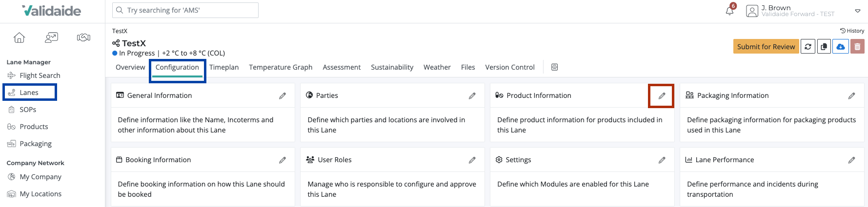868x207 pixels.
Task: Click the Settings card title
Action: (x=518, y=160)
